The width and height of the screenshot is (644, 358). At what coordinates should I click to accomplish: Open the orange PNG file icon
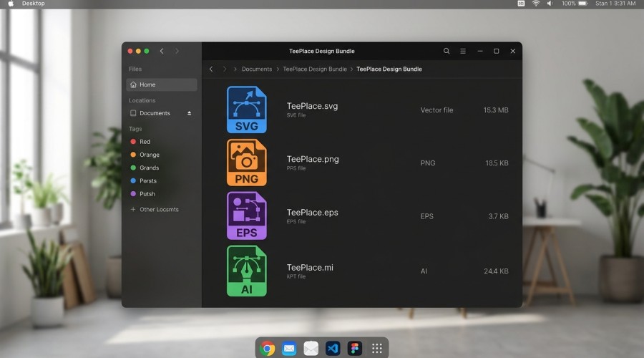246,163
